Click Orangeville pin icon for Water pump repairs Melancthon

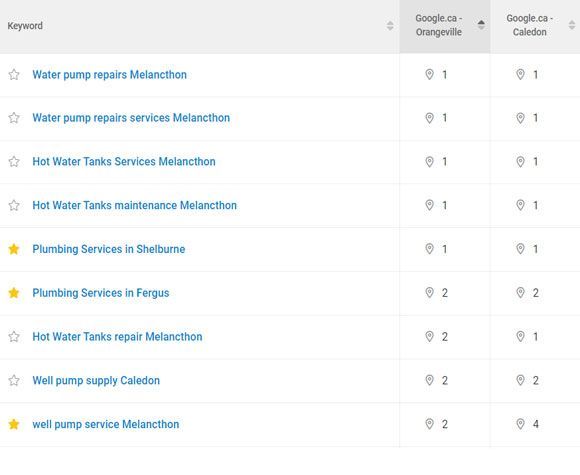pyautogui.click(x=429, y=75)
